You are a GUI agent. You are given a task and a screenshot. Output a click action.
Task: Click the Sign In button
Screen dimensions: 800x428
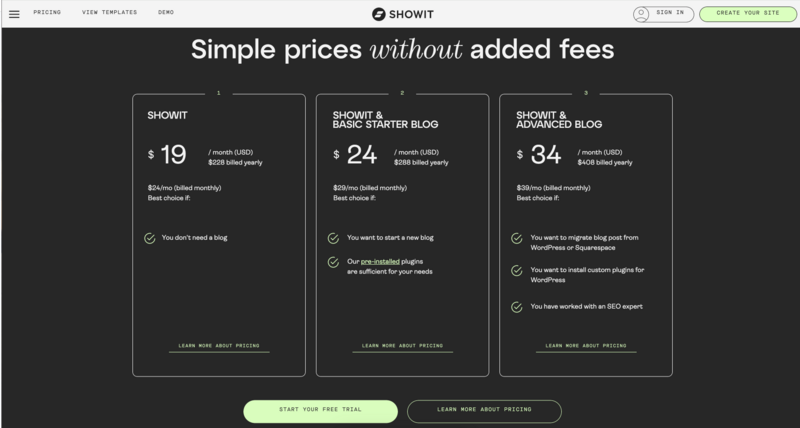[x=664, y=14]
